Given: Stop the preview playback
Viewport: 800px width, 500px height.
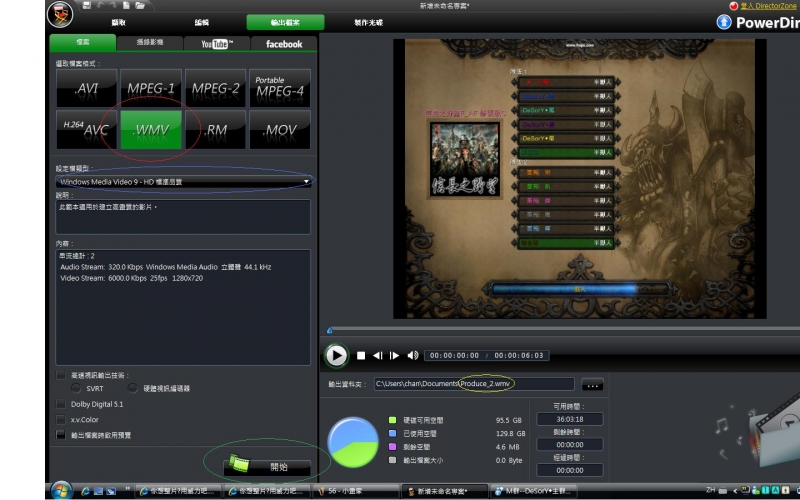Looking at the screenshot, I should (361, 356).
